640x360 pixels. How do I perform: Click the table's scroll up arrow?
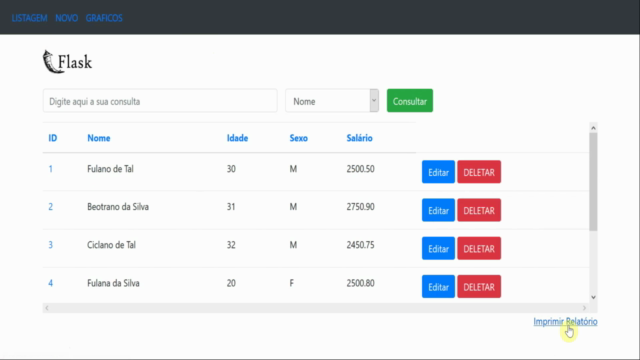coord(593,128)
